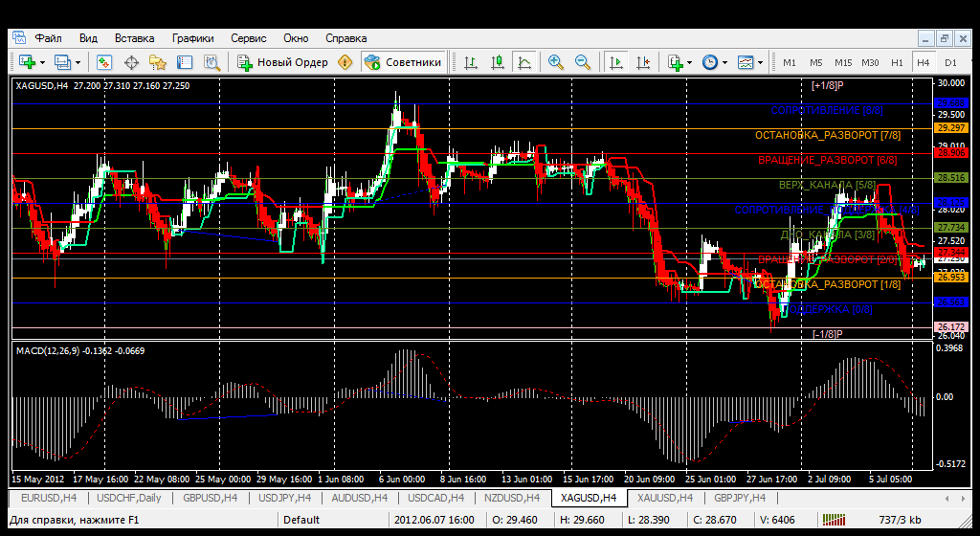Screen dimensions: 980x536
Task: Switch to the XAUUSD,H4 chart tab
Action: tap(664, 498)
